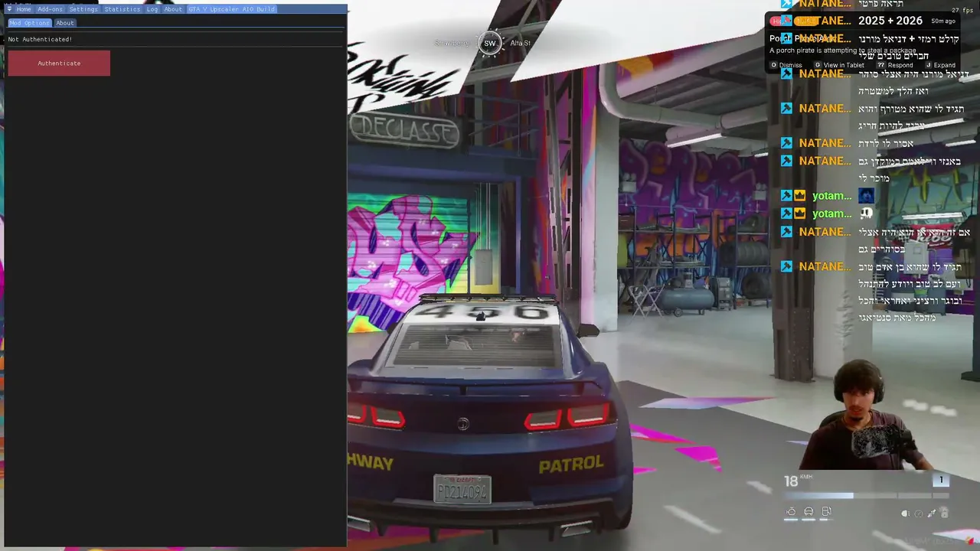Choose View in Tablet on notification
Screen dimensions: 980x551
(x=840, y=65)
